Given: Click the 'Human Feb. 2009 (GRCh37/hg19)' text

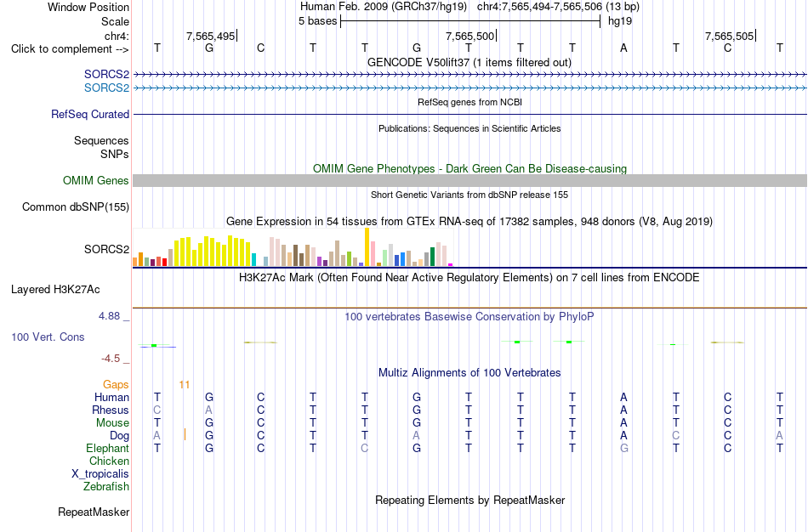Looking at the screenshot, I should 384,7.
